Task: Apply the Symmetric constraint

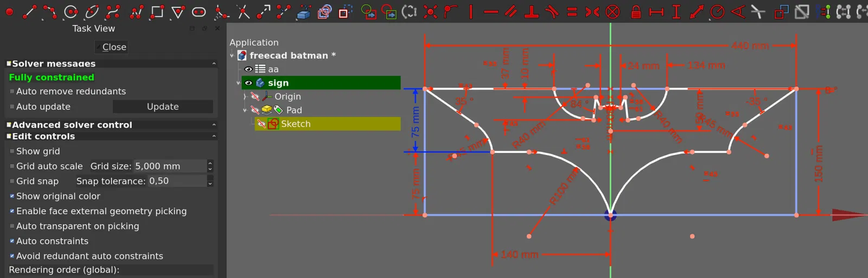Action: 592,11
